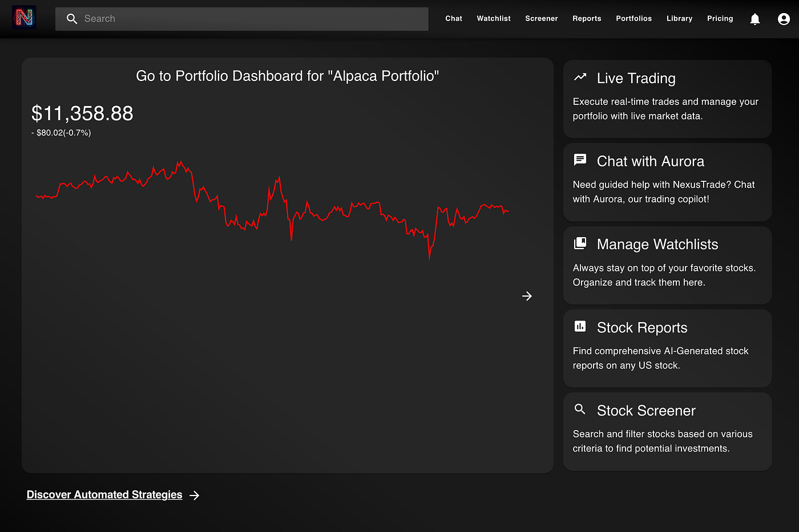This screenshot has width=799, height=532.
Task: Open the Screener page
Action: click(541, 18)
